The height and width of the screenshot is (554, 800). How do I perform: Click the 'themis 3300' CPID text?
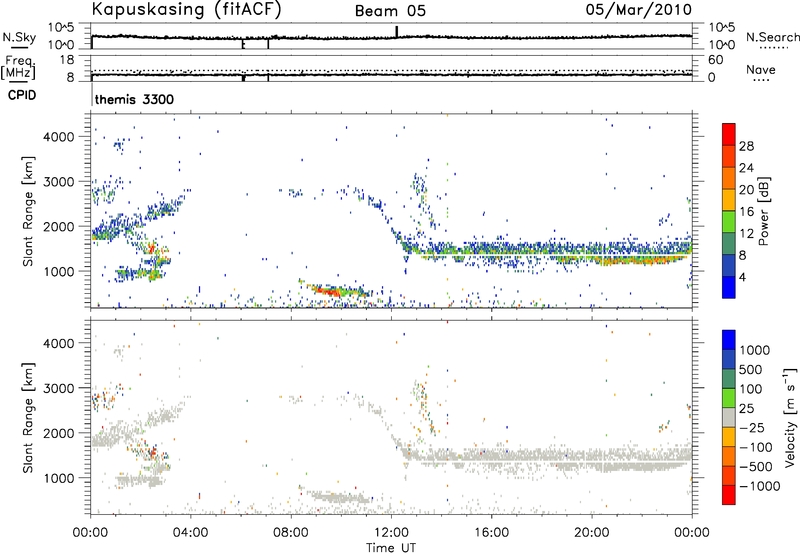pyautogui.click(x=134, y=99)
